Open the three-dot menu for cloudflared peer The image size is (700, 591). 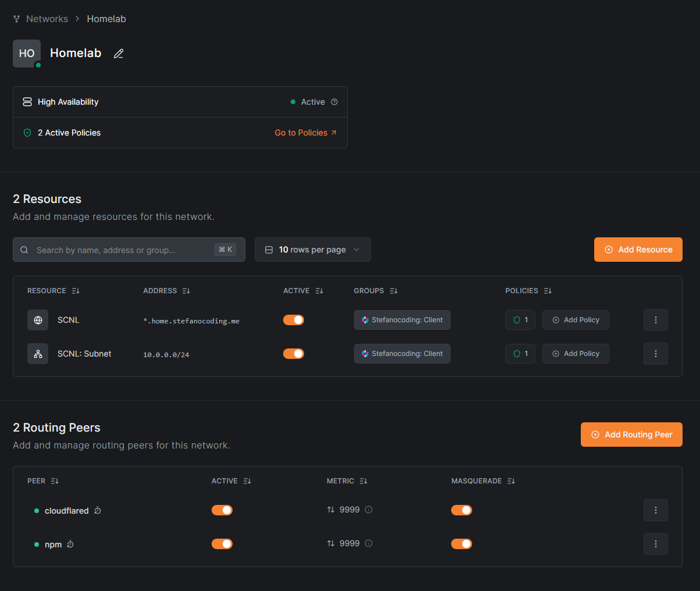tap(655, 510)
